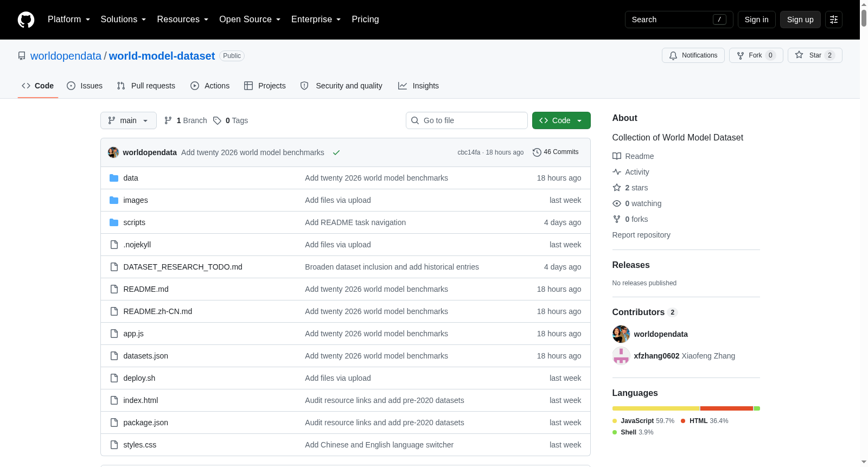Click the DATASET_RESEARCH_TODO.md file icon
Viewport: 868px width, 467px height.
114,267
